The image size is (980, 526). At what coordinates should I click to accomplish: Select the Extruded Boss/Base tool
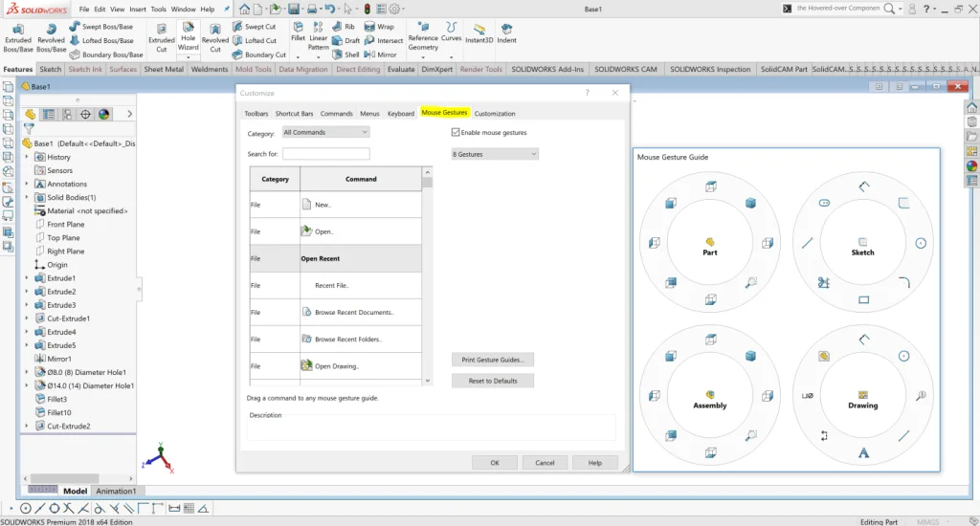18,38
